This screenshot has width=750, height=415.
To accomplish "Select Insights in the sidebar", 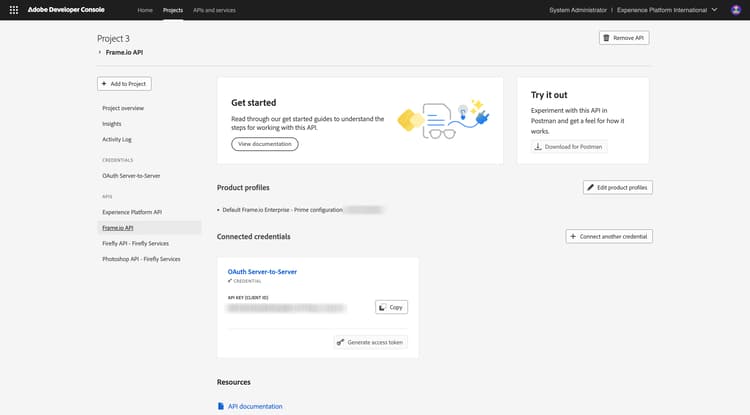I will tap(111, 124).
